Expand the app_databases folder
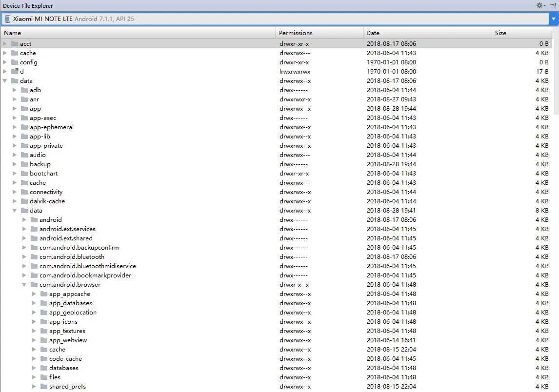Screen dimensions: 559x392 tap(34, 303)
